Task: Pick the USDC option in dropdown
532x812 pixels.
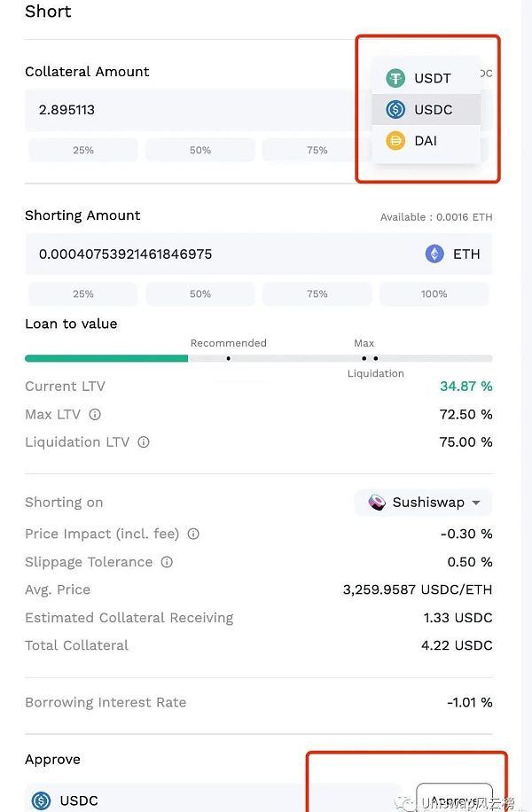Action: coord(433,110)
